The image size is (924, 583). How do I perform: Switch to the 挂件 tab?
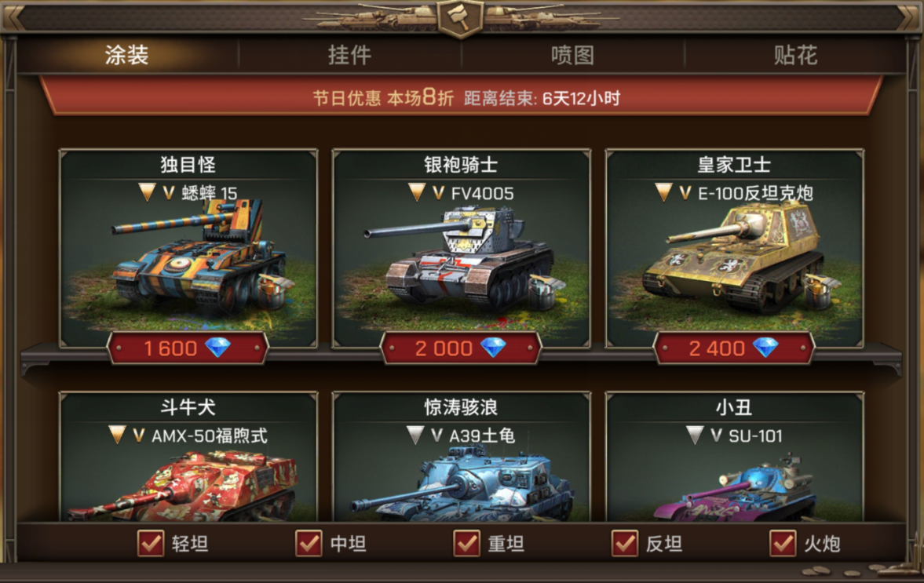click(349, 56)
